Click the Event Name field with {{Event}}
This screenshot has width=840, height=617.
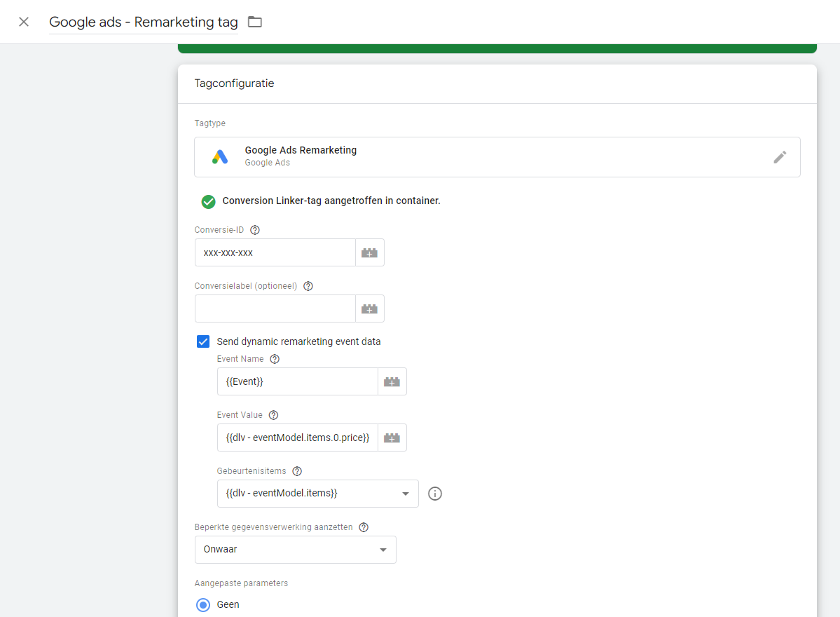click(x=298, y=381)
